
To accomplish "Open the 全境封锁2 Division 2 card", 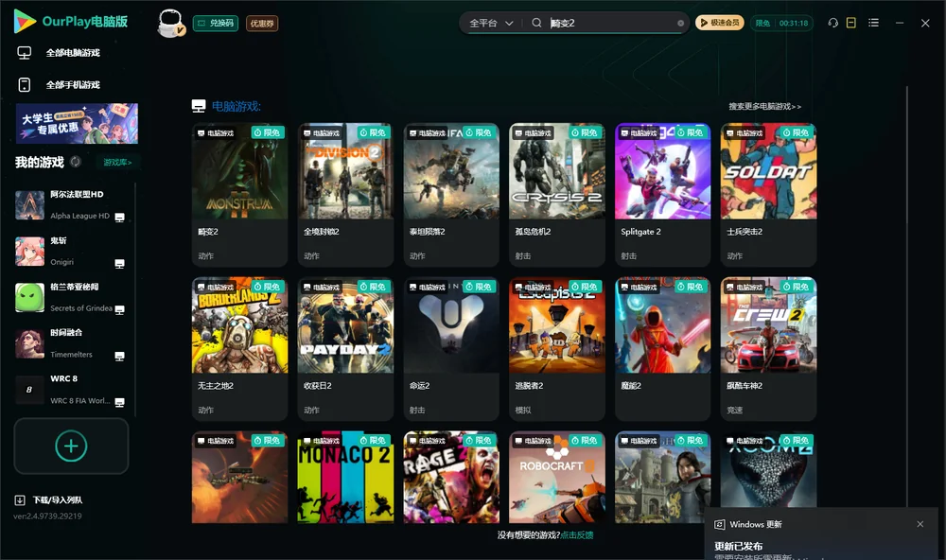I will click(345, 194).
